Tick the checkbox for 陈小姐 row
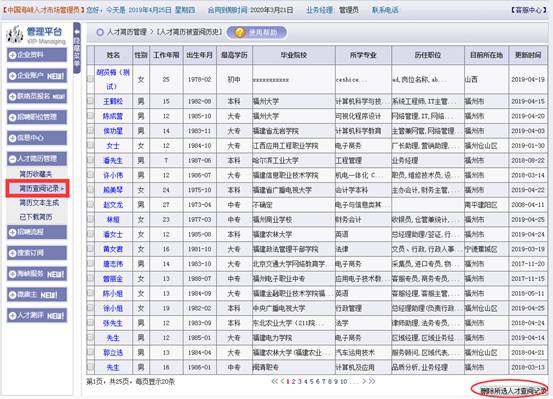Screen dimensions: 553x399 [x=91, y=293]
